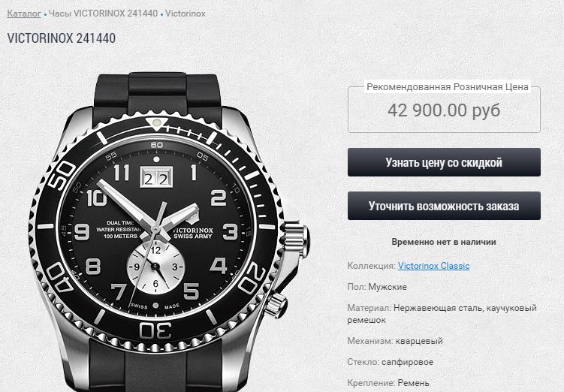The height and width of the screenshot is (392, 564).
Task: Click the Рекомендованная Розничная Цена label
Action: click(x=448, y=86)
